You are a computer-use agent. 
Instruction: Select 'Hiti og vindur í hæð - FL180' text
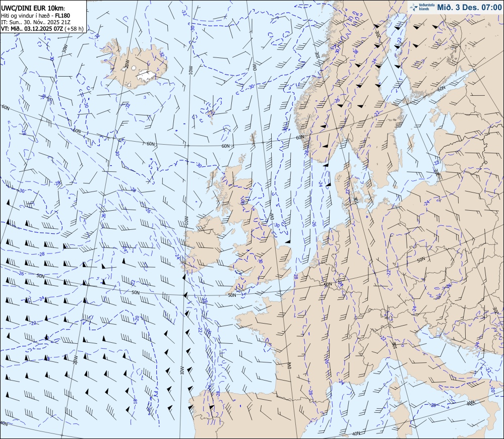click(35, 16)
